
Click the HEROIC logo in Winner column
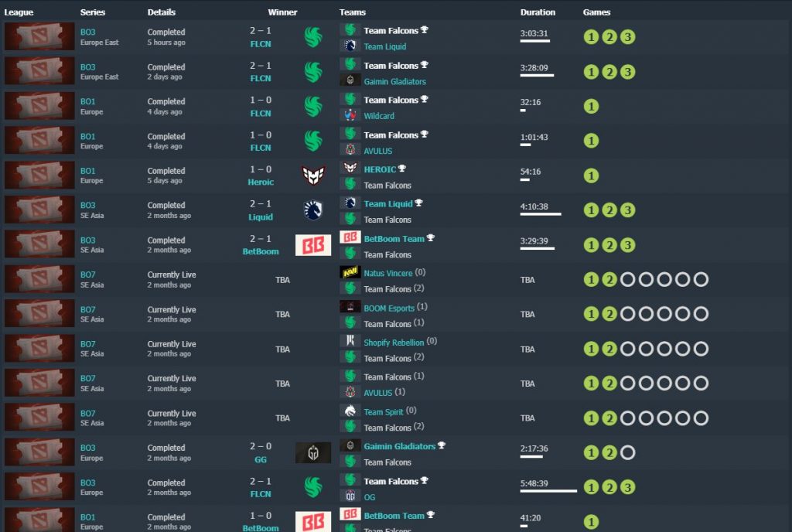313,176
